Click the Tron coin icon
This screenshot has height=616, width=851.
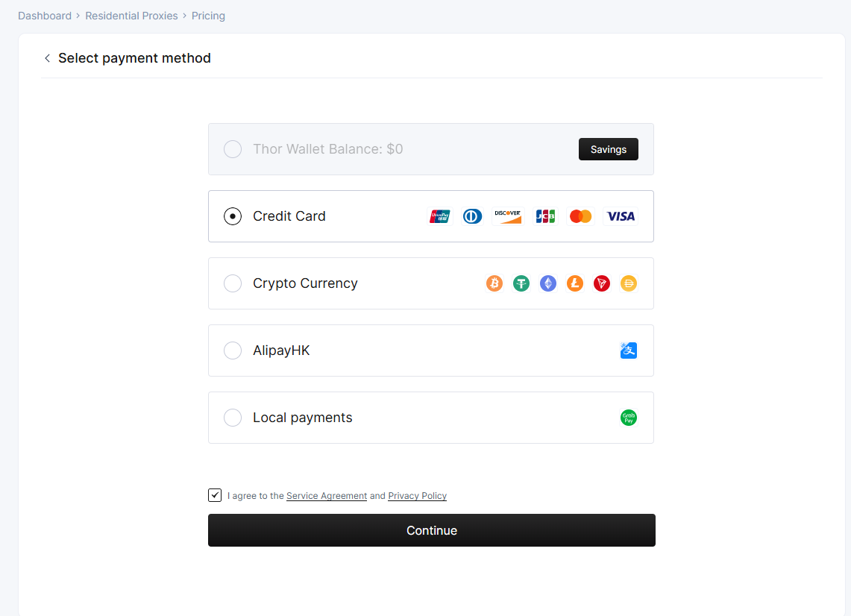(602, 283)
